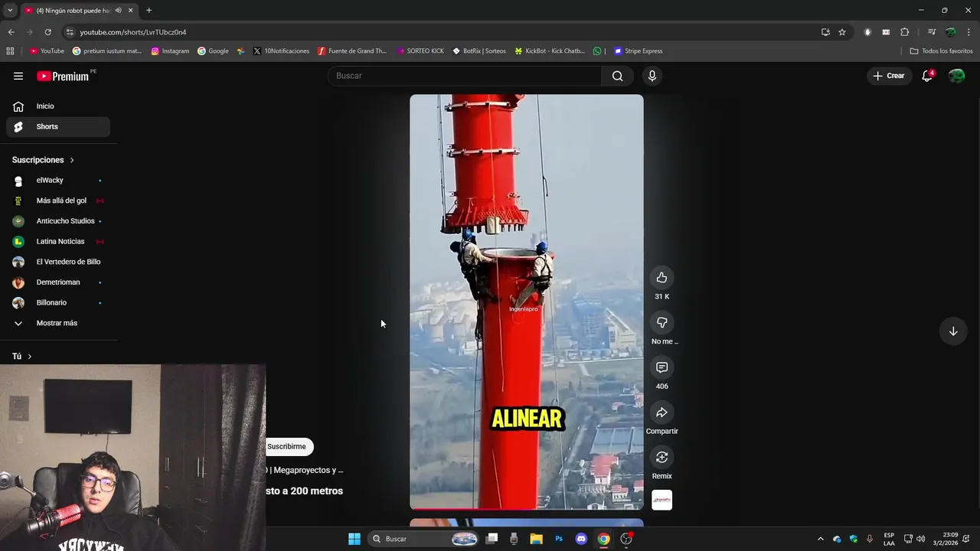
Task: Open File Explorer from the taskbar
Action: point(537,539)
